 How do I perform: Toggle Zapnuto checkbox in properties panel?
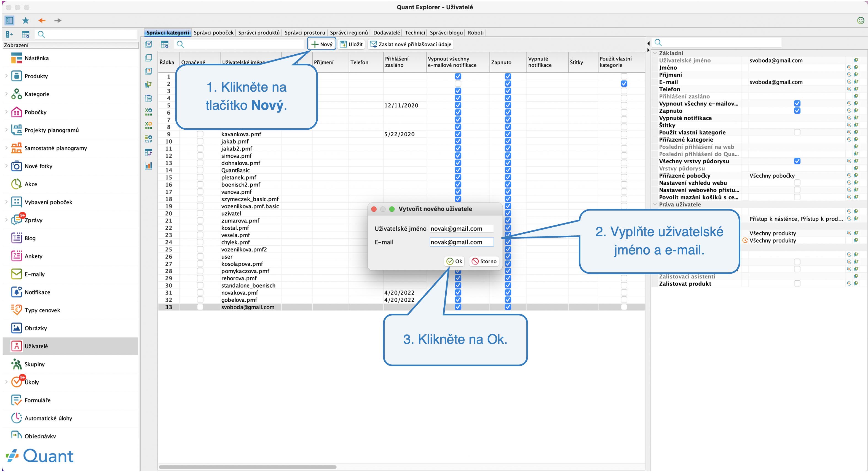[x=797, y=111]
